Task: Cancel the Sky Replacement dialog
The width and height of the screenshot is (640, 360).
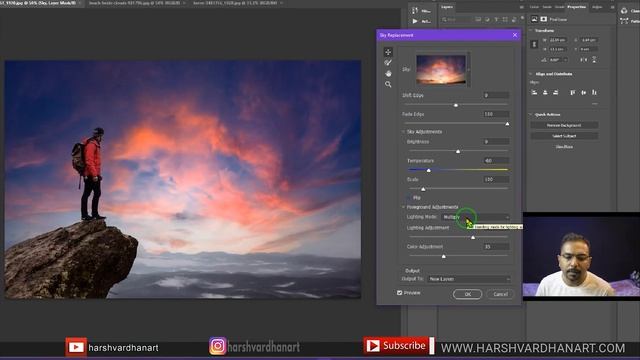Action: (x=500, y=294)
